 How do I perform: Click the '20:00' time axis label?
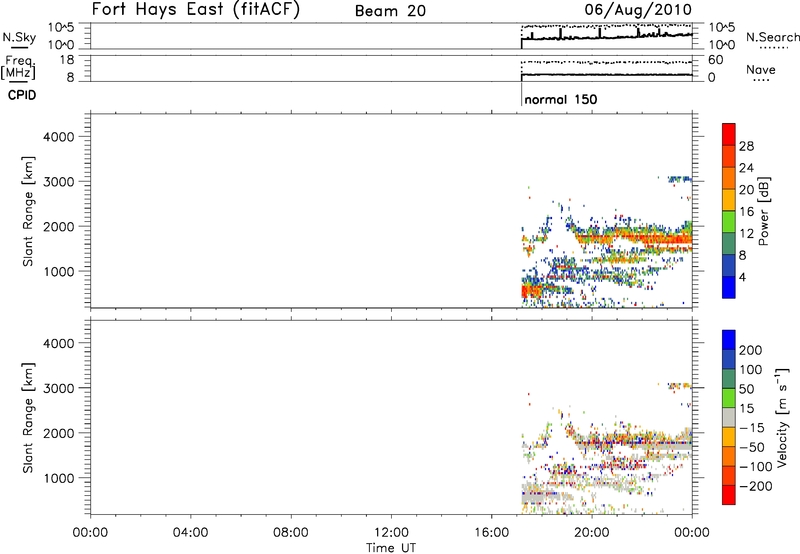coord(592,533)
